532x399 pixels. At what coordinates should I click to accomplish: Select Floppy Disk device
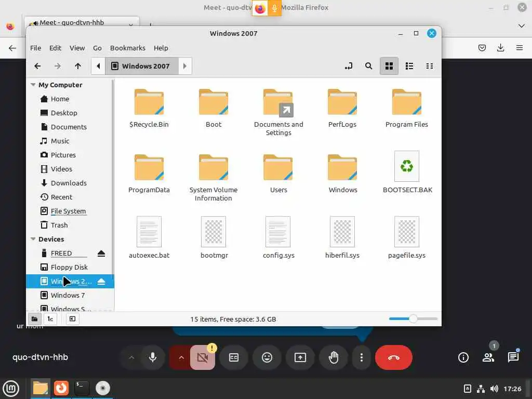(x=70, y=268)
